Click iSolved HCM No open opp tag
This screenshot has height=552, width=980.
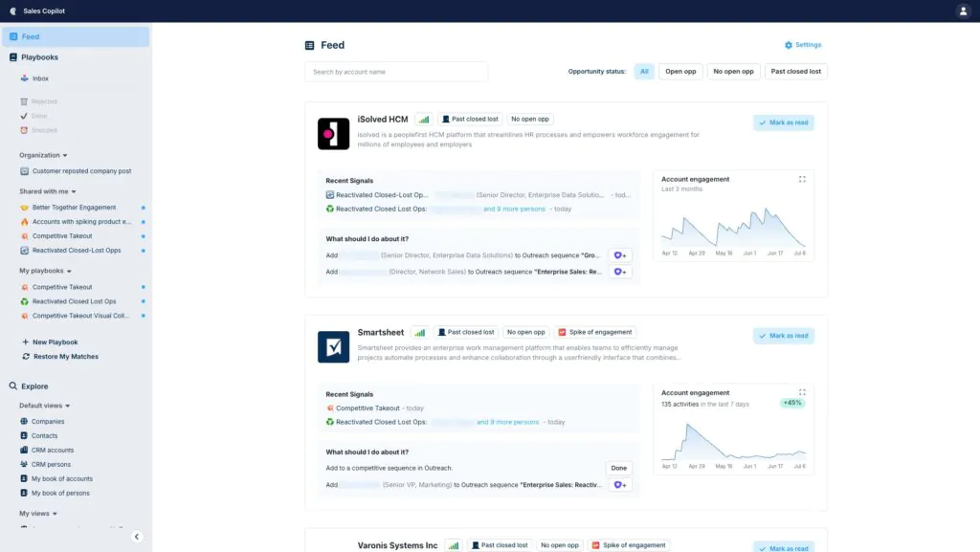click(530, 119)
